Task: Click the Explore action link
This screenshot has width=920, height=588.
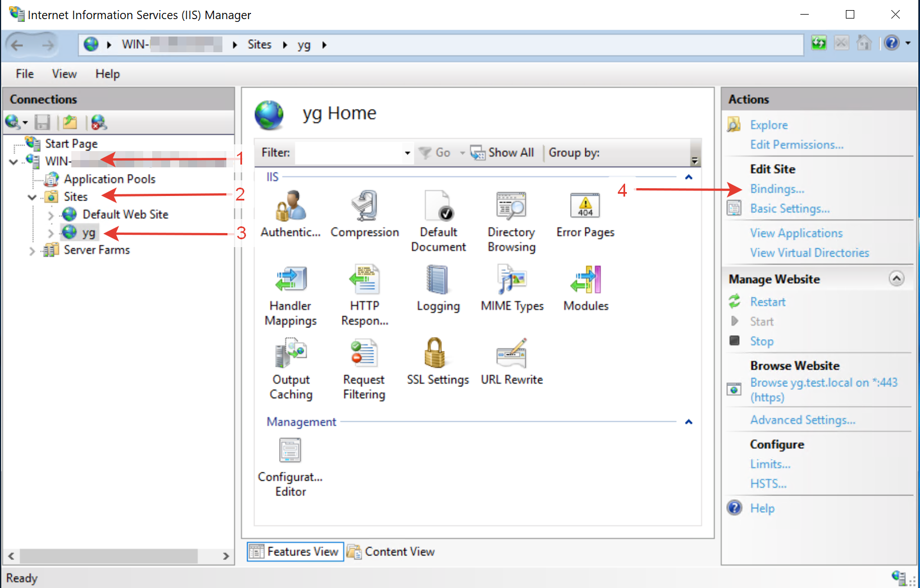Action: (x=769, y=125)
